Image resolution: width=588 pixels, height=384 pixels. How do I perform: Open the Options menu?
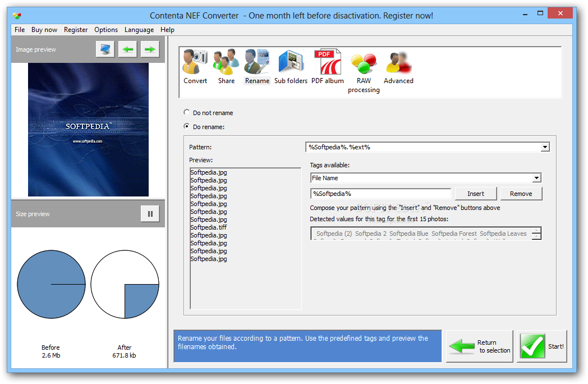[106, 30]
